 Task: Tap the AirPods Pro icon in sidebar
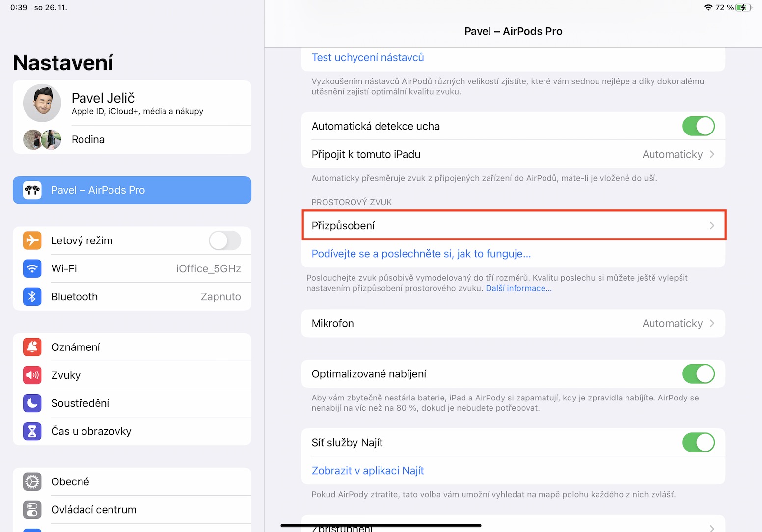click(32, 190)
